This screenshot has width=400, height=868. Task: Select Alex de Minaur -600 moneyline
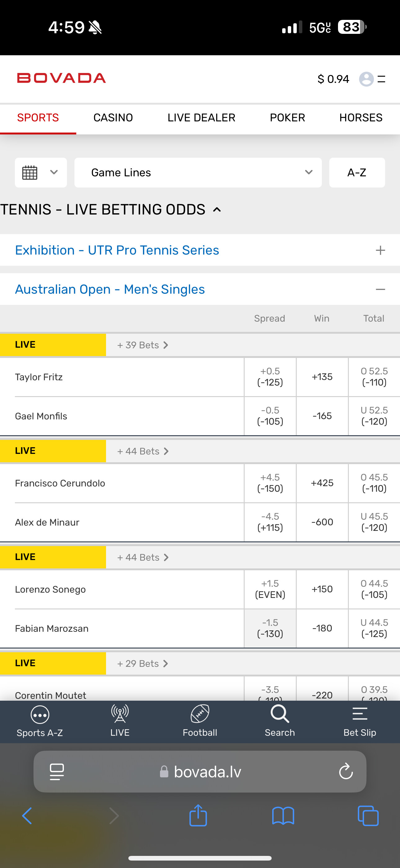[322, 522]
